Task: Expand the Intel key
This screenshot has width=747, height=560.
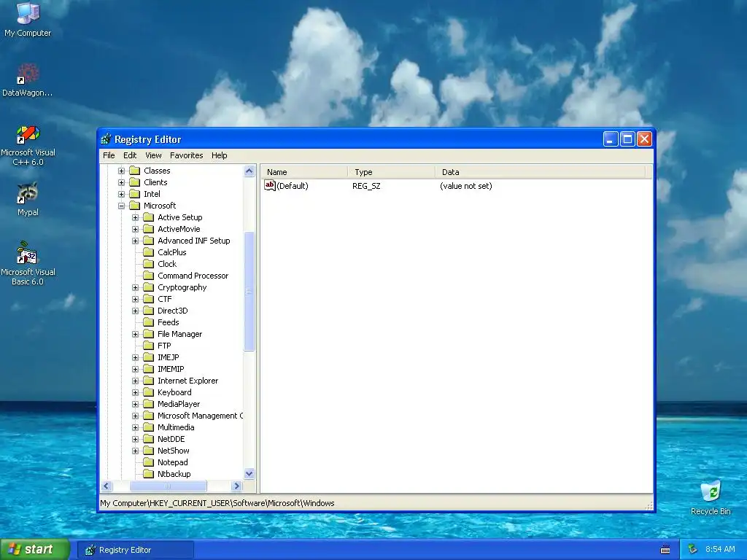Action: pos(122,194)
